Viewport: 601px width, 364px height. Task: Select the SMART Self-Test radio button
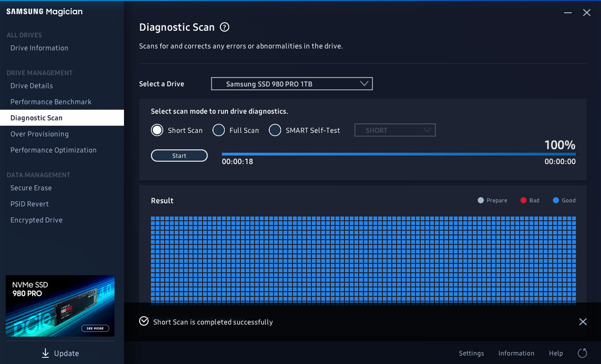tap(275, 130)
